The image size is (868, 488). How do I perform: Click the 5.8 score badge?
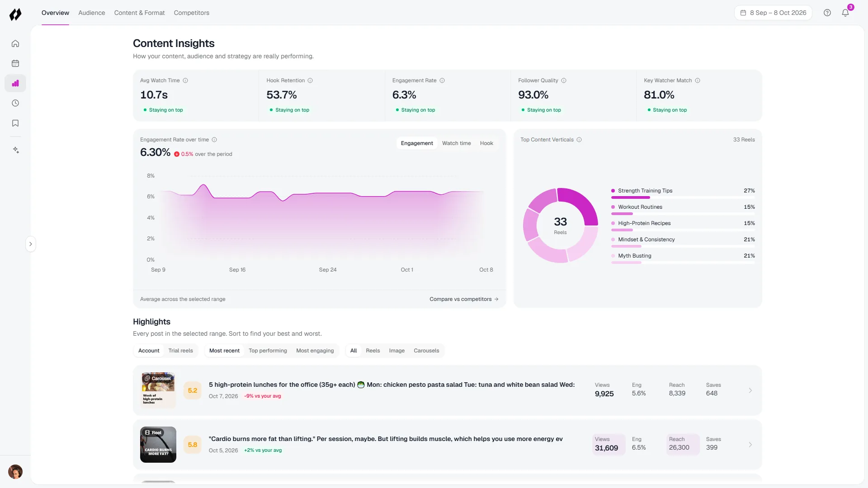pos(193,445)
